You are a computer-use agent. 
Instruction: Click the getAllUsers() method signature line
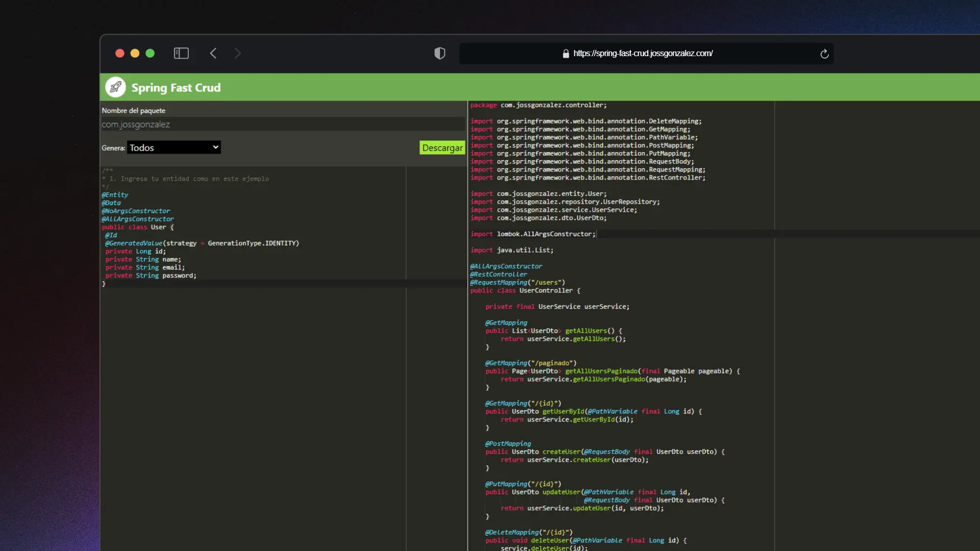click(x=554, y=331)
